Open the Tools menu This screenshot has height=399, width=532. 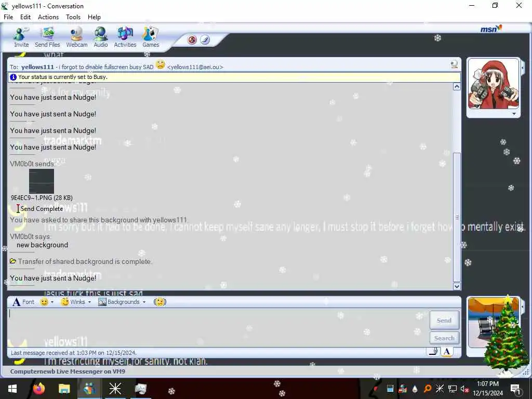73,17
